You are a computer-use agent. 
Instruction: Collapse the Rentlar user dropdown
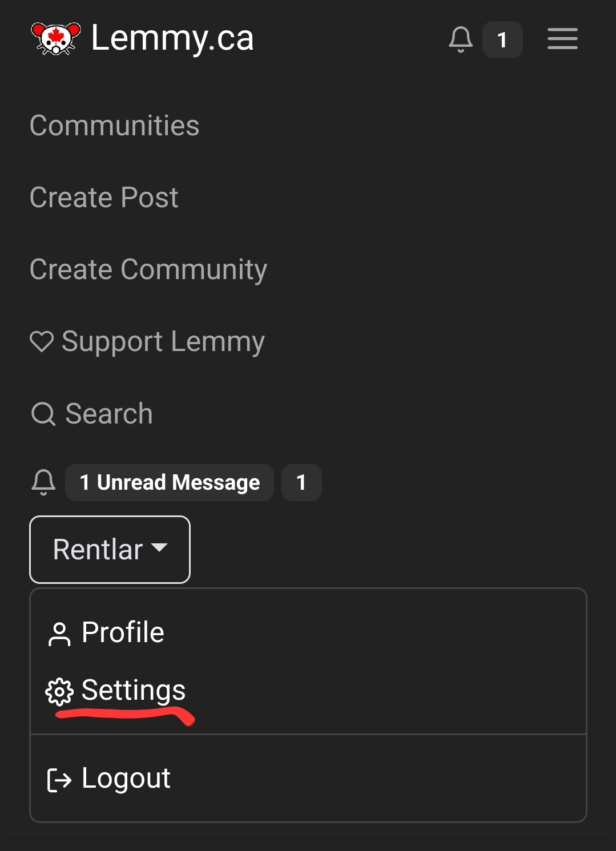pos(110,550)
